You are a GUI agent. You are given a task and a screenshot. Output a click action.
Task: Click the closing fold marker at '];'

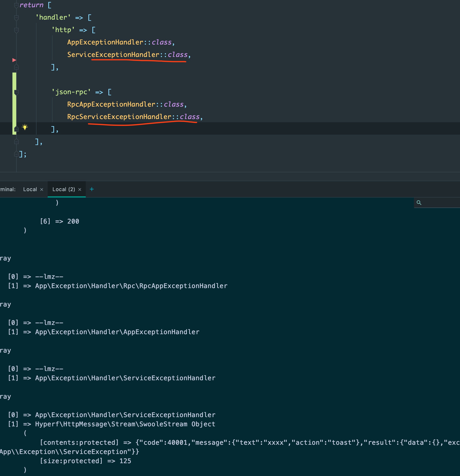point(16,154)
